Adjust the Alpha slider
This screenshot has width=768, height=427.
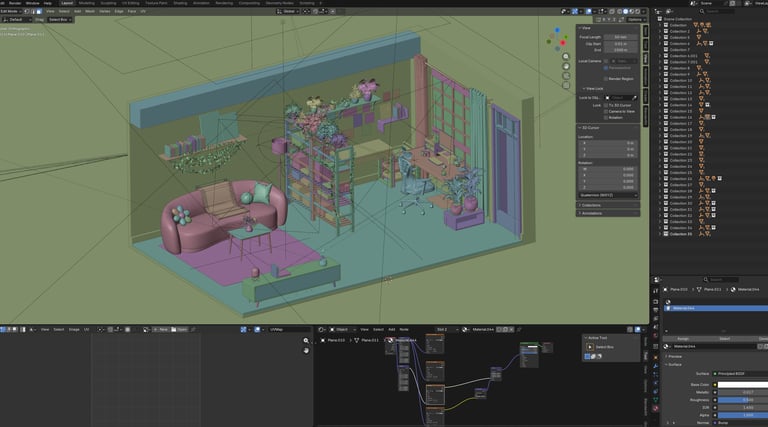pyautogui.click(x=743, y=415)
